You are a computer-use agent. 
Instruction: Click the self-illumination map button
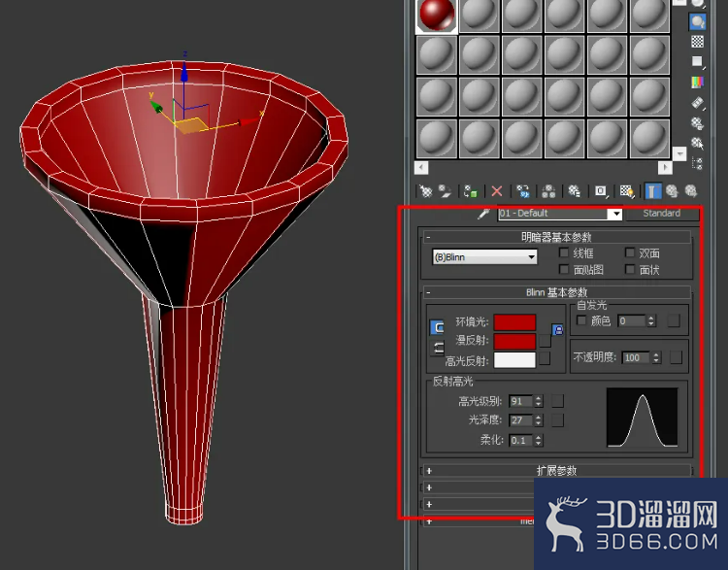coord(674,320)
